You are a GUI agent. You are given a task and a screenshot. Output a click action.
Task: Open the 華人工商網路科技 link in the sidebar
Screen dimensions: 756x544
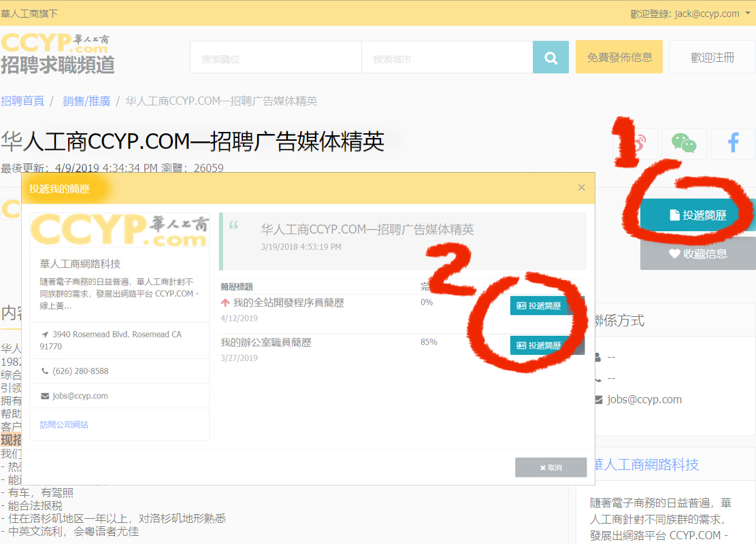(x=646, y=464)
